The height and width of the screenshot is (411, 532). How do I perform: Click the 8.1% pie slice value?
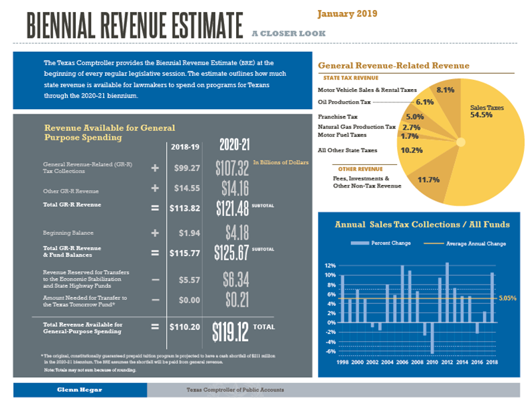pos(445,90)
